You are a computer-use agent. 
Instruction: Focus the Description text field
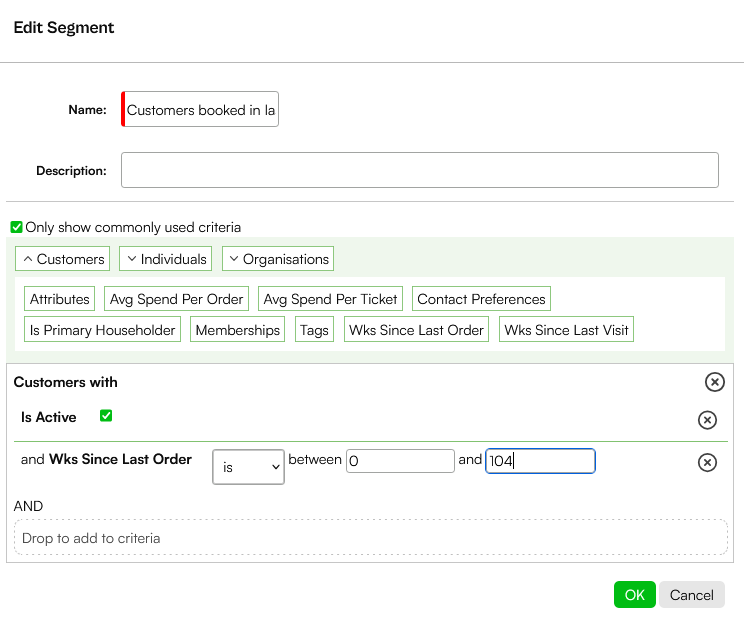click(420, 170)
